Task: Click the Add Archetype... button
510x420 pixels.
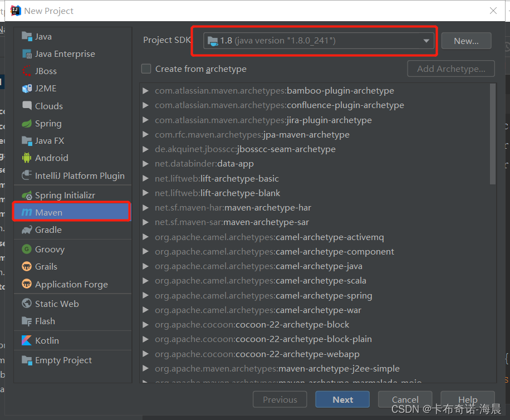Action: coord(451,69)
